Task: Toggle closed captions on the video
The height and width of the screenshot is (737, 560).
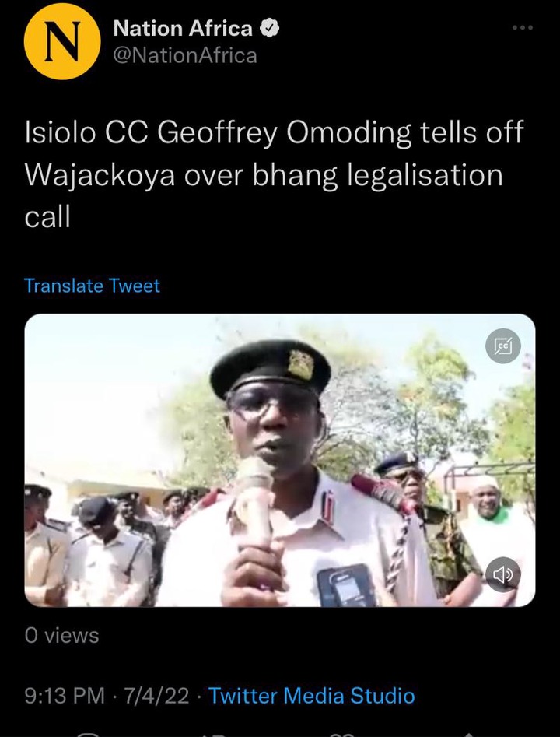Action: (502, 346)
